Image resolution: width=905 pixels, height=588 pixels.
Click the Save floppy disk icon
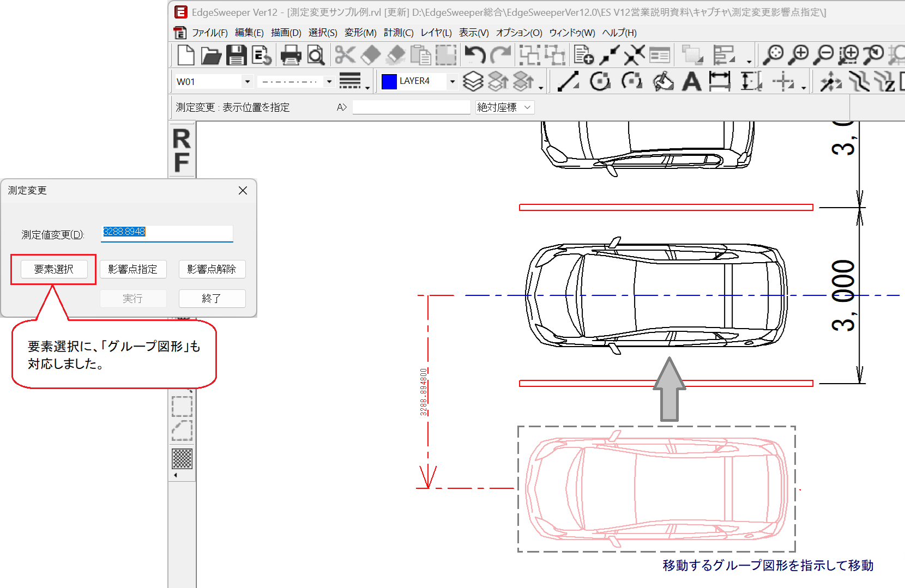(236, 55)
